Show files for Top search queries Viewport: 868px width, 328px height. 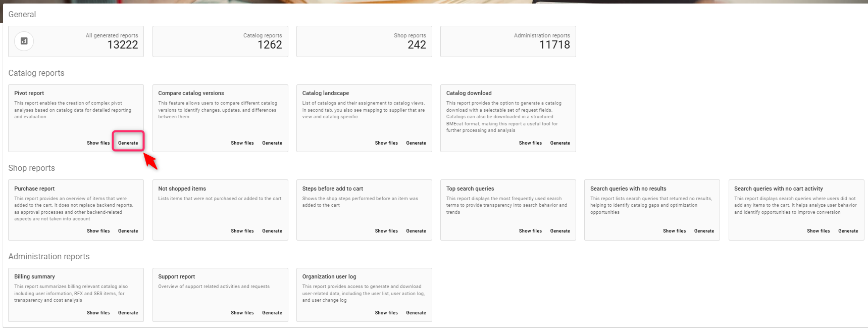pos(530,231)
